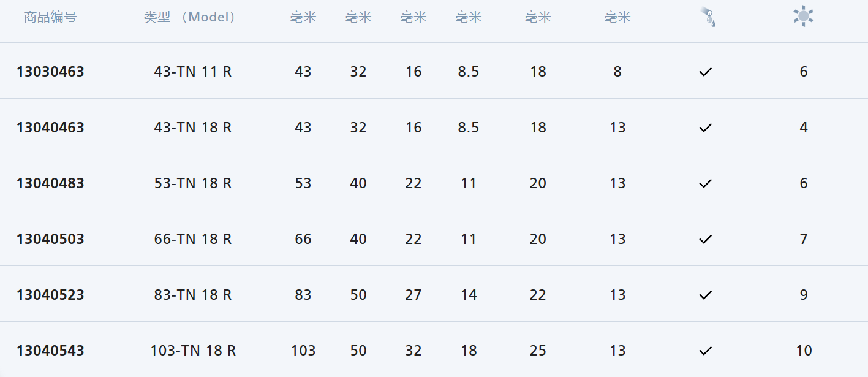
Task: Click the checkmark in row 13040543
Action: (706, 351)
